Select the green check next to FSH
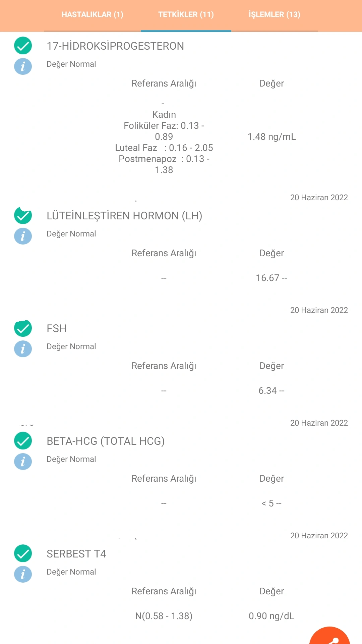 click(23, 328)
